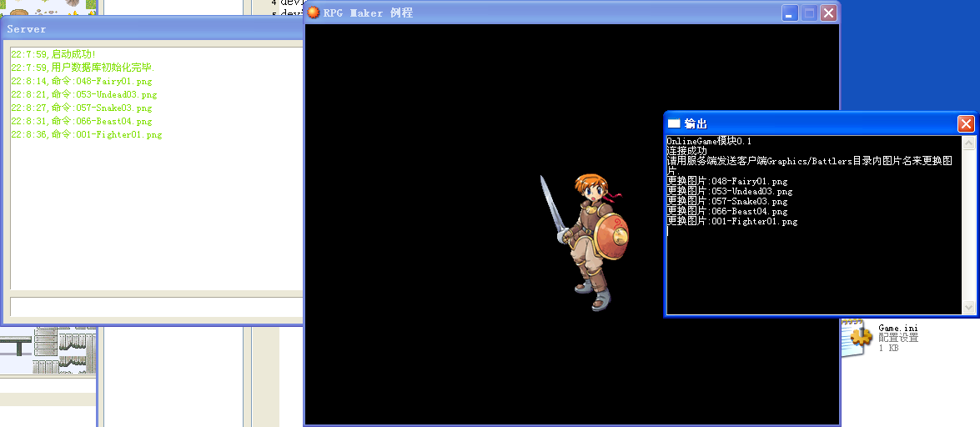The image size is (980, 427).
Task: Click output line 更换图片:048-Fairy01.png
Action: pos(727,181)
